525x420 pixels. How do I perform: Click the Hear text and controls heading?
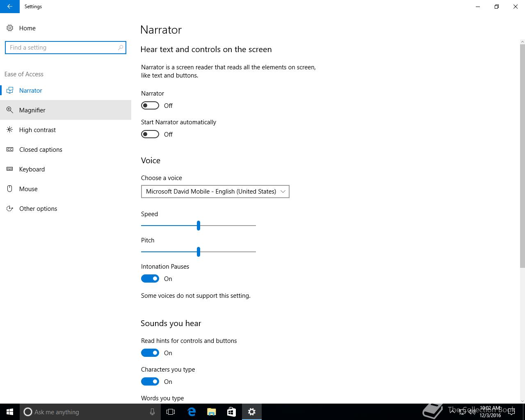pyautogui.click(x=206, y=49)
